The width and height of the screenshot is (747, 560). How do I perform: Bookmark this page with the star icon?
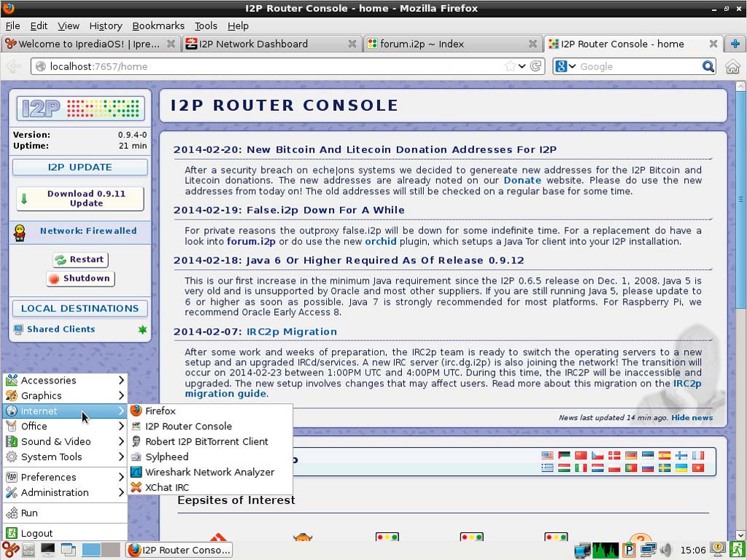point(510,66)
